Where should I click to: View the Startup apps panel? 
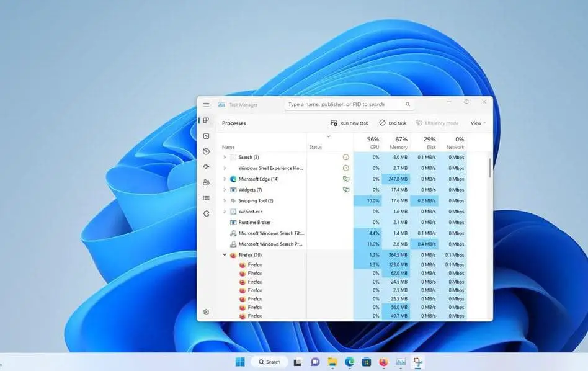(206, 167)
